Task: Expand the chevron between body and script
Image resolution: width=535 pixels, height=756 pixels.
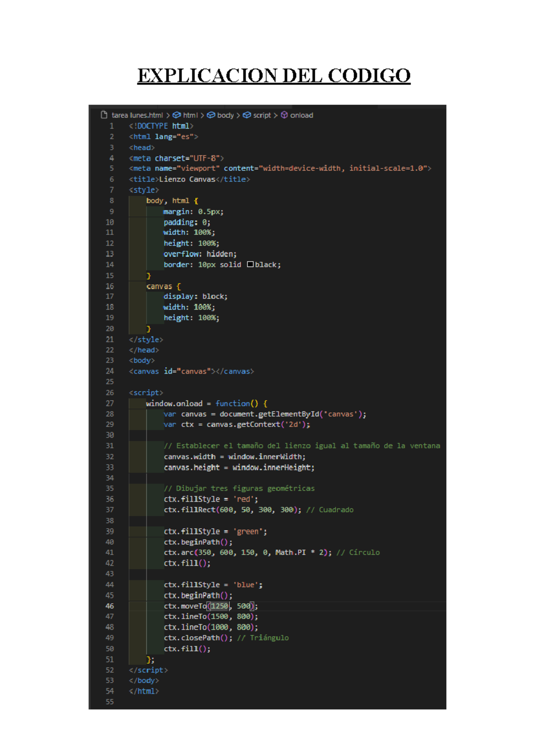Action: pyautogui.click(x=238, y=115)
